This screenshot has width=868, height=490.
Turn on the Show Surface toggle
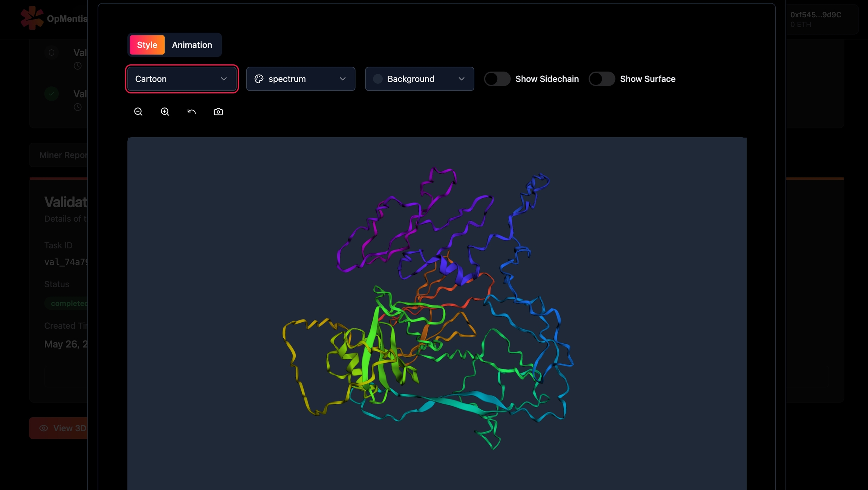(602, 79)
